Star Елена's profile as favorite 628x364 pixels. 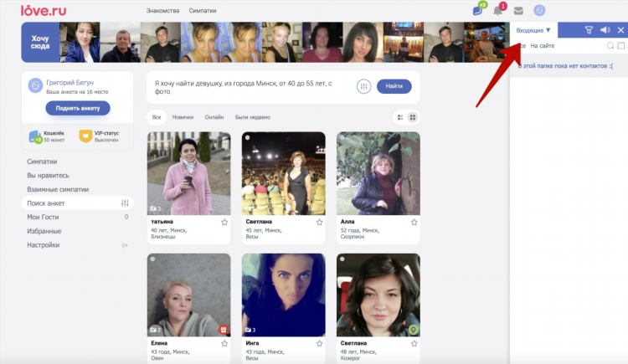point(224,344)
